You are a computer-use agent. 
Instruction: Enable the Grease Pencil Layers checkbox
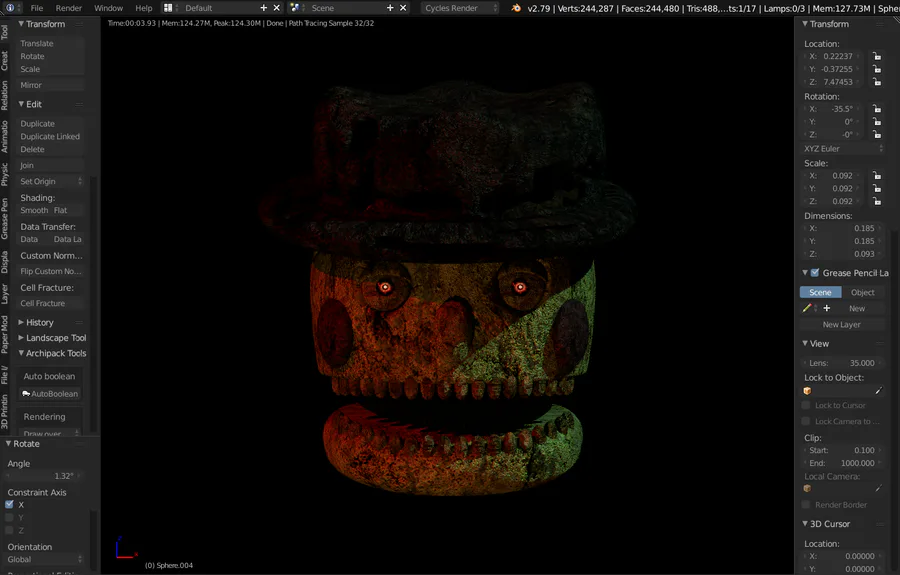pos(815,273)
